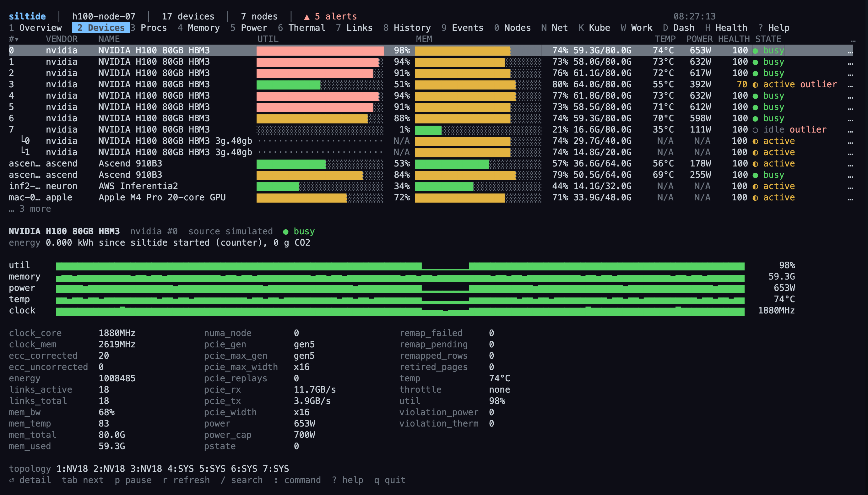Select the MIG child row └1
This screenshot has height=495, width=868.
tap(431, 152)
